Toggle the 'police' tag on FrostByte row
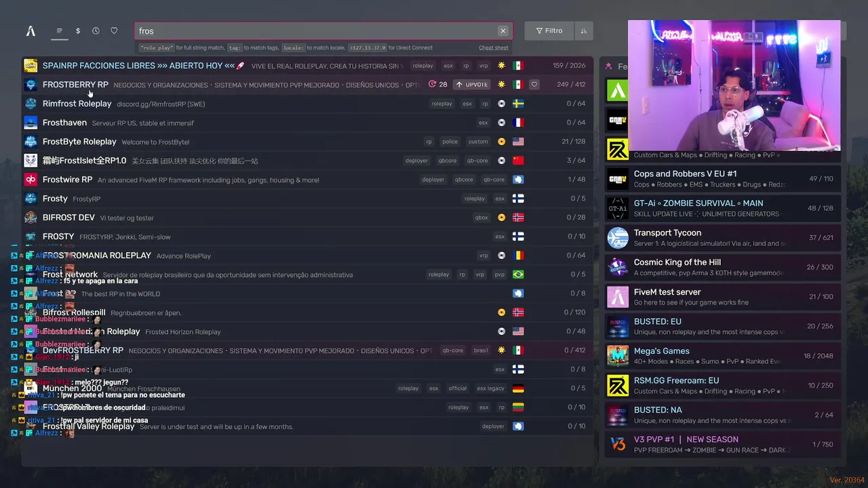The height and width of the screenshot is (488, 868). [450, 142]
